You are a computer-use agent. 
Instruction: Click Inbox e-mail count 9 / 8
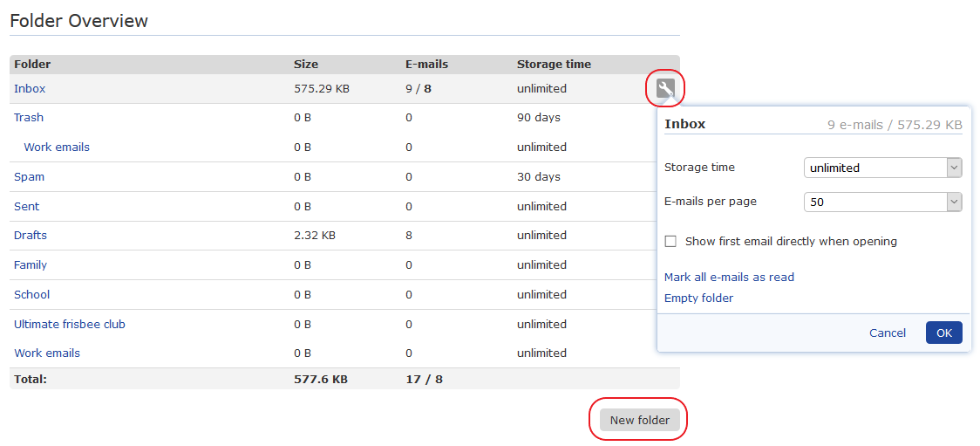click(419, 89)
